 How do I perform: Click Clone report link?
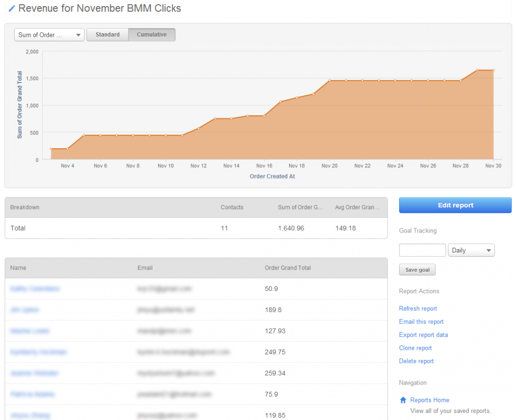pos(415,348)
